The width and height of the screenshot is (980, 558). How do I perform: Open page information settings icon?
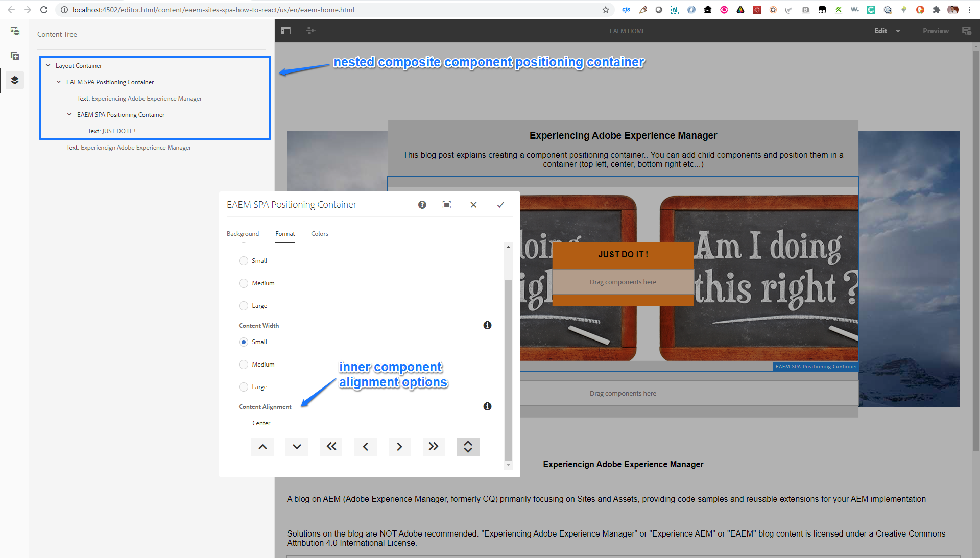(x=310, y=31)
